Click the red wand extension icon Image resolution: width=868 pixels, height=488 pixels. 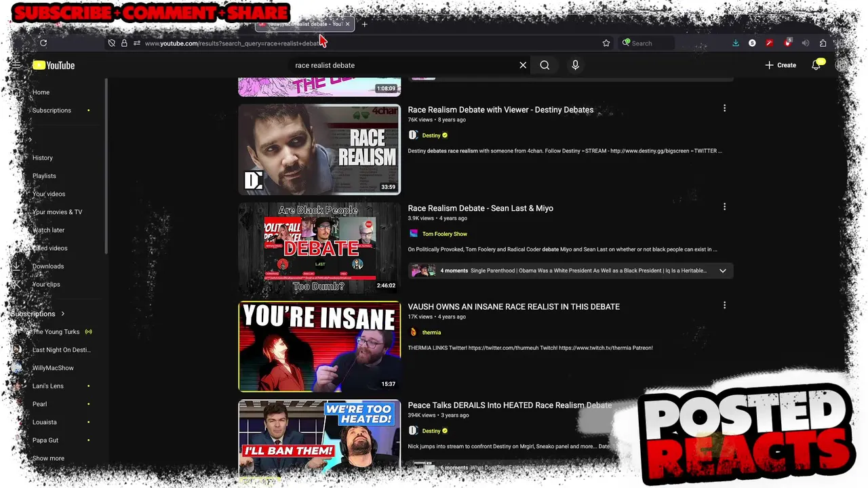(769, 43)
